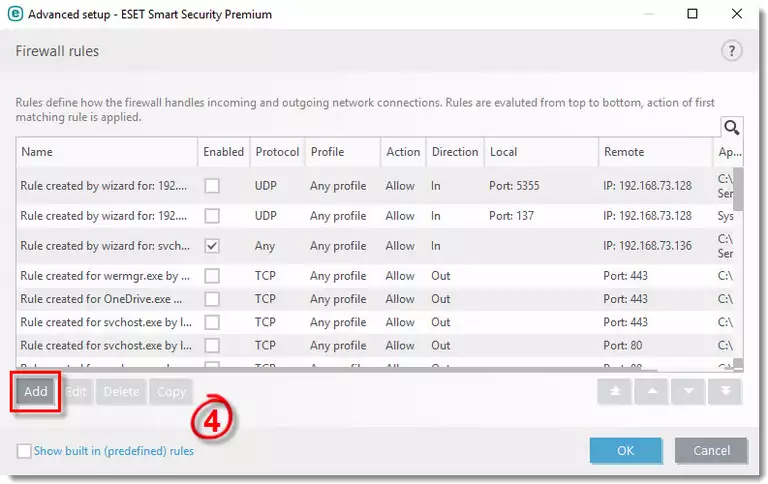The height and width of the screenshot is (484, 768).
Task: Move rule down one position
Action: [687, 392]
